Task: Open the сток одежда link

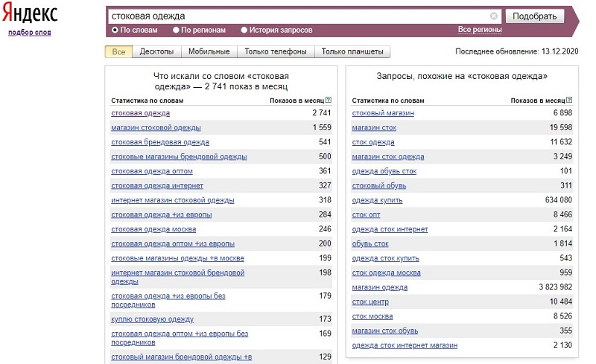Action: pos(373,142)
